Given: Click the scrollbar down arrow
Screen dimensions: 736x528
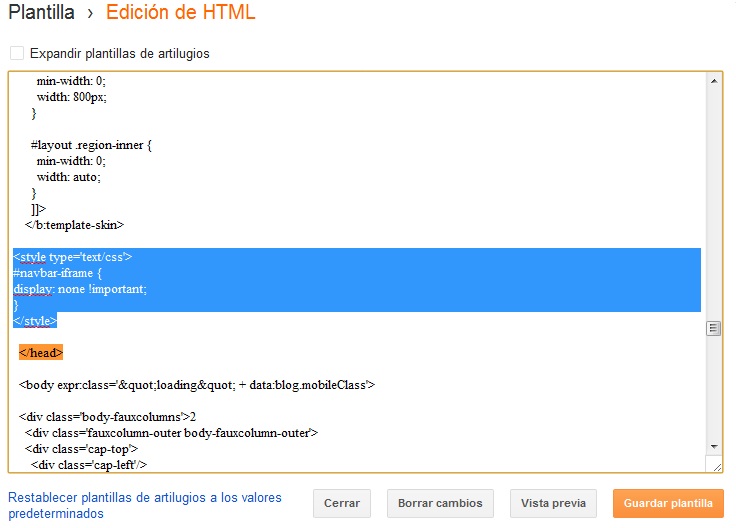Looking at the screenshot, I should [713, 446].
